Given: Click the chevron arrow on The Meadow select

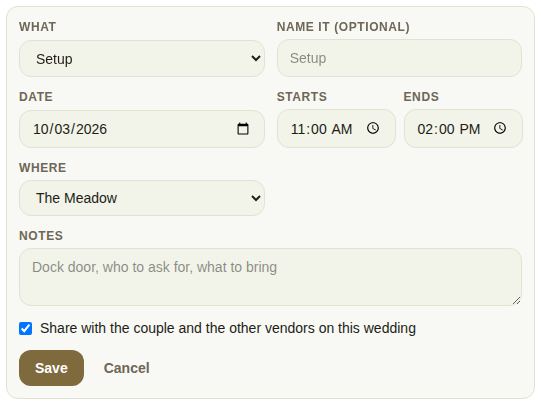Looking at the screenshot, I should pos(256,198).
